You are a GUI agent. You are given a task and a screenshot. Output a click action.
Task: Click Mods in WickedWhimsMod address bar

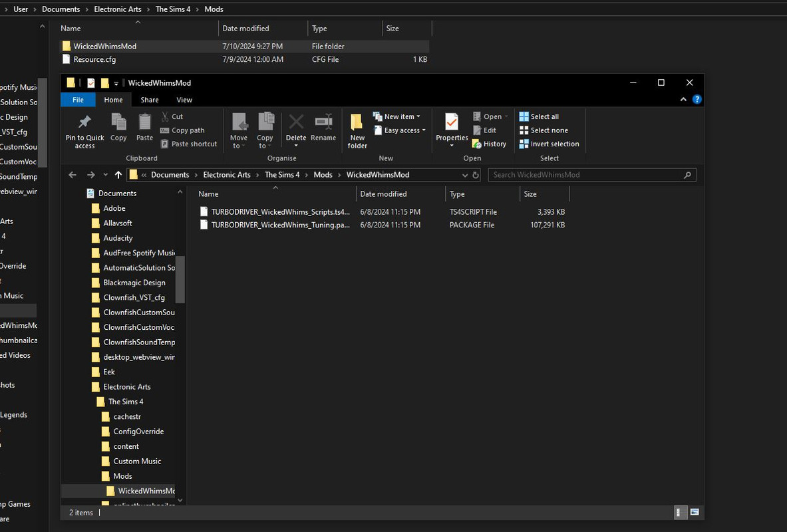click(323, 175)
